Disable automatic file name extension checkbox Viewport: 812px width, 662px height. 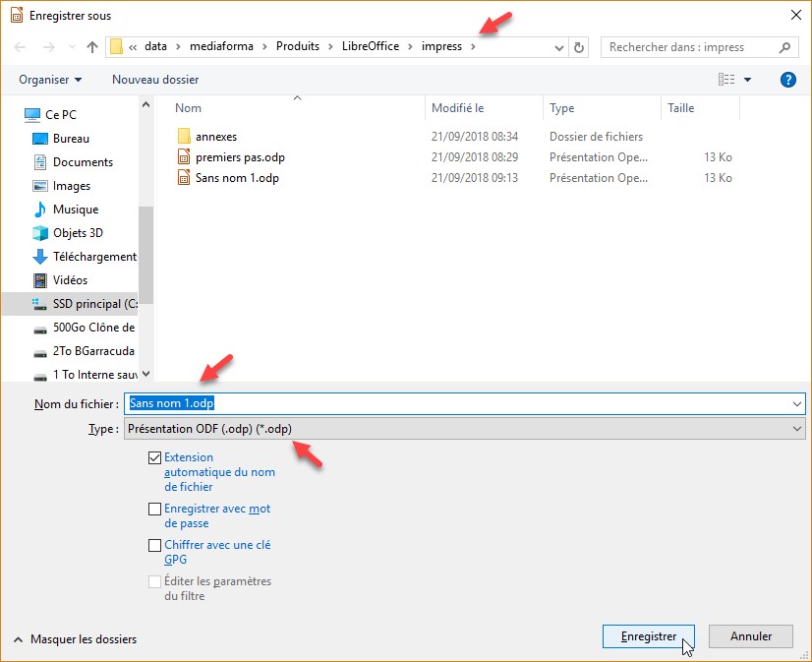point(154,457)
